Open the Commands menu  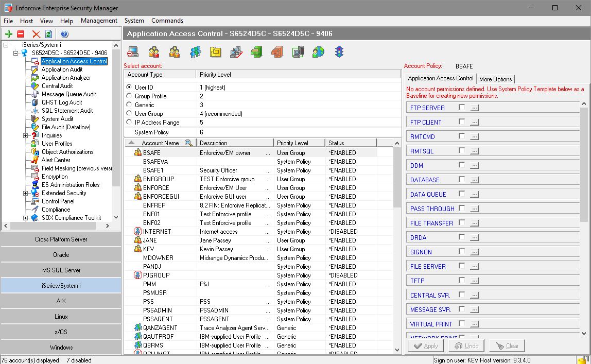(x=167, y=21)
